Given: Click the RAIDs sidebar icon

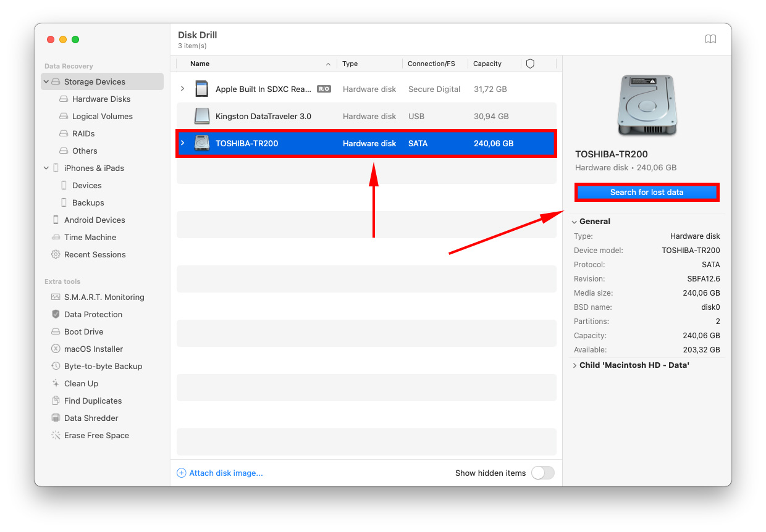Looking at the screenshot, I should click(x=64, y=133).
